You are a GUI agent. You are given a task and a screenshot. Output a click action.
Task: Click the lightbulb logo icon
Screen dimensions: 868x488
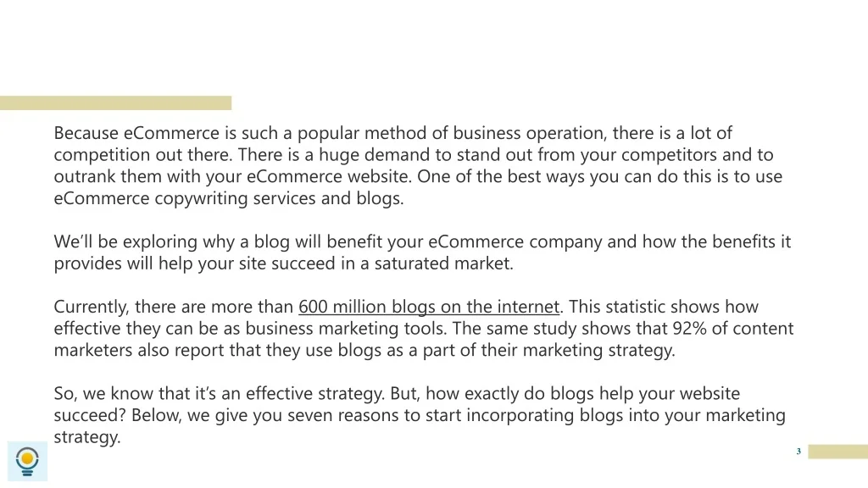(x=28, y=461)
